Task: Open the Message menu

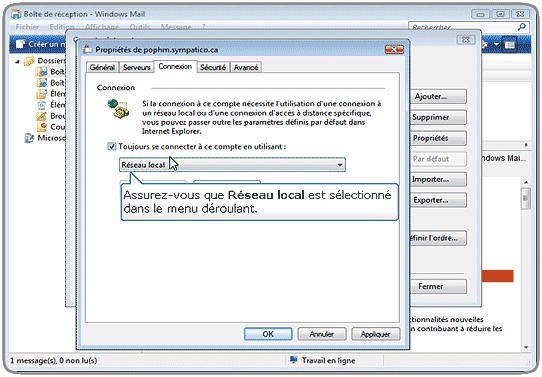Action: (x=176, y=27)
